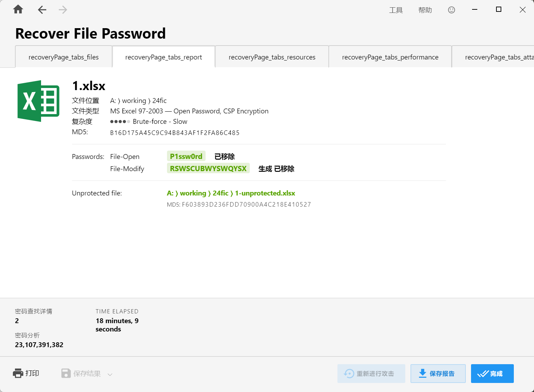Image resolution: width=534 pixels, height=392 pixels.
Task: Click the double checkmark finish icon
Action: click(483, 374)
